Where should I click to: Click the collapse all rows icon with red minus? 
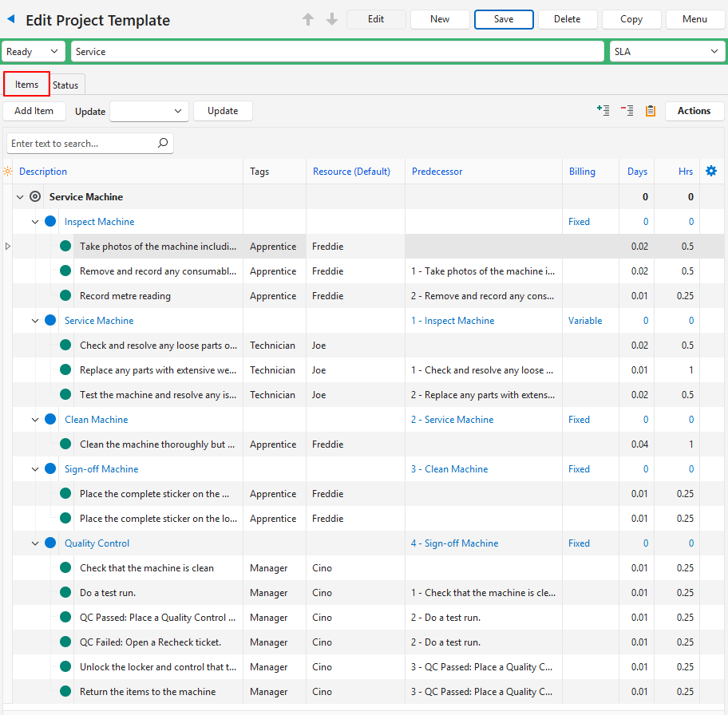pos(627,111)
